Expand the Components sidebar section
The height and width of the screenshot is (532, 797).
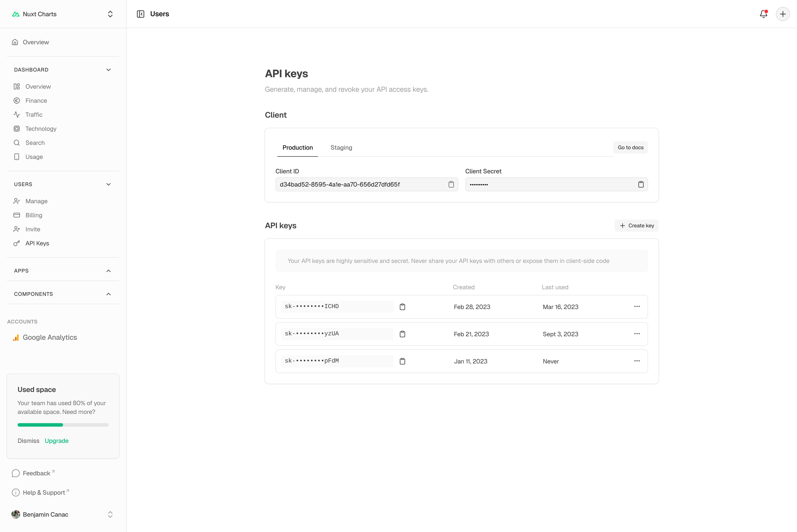point(108,294)
